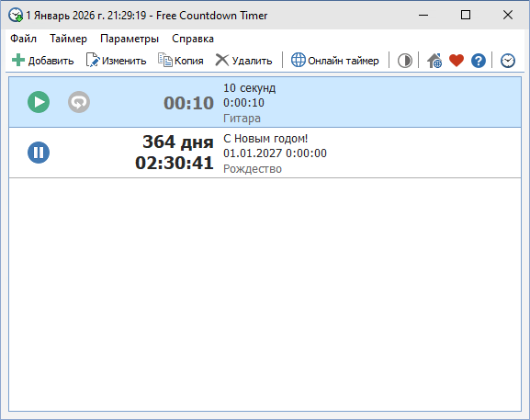This screenshot has height=420, width=530.
Task: Close the Free Countdown Timer window
Action: pyautogui.click(x=508, y=15)
